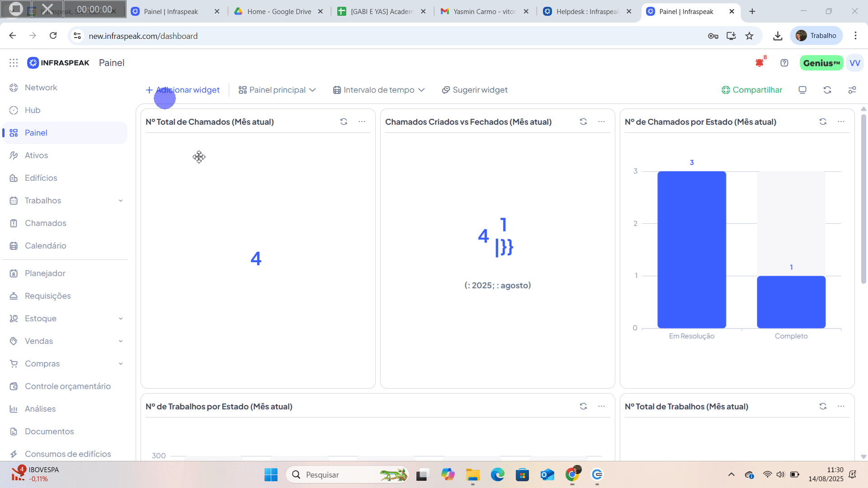Switch to the Yasmin Carmo Gmail tab
Screen dimensions: 868x488
(x=485, y=11)
